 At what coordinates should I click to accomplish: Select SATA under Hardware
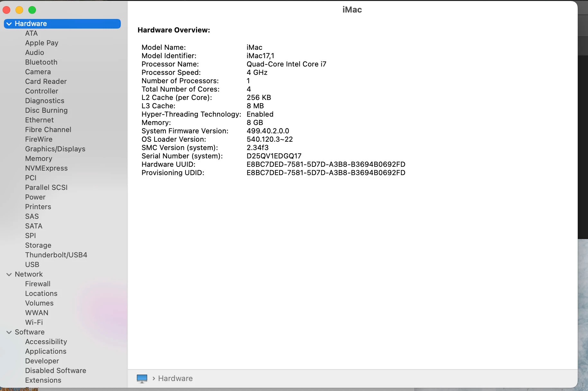34,226
